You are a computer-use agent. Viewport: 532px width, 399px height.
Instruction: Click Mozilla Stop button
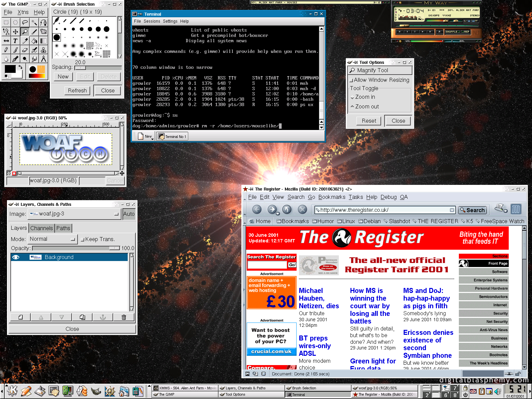[x=302, y=209]
